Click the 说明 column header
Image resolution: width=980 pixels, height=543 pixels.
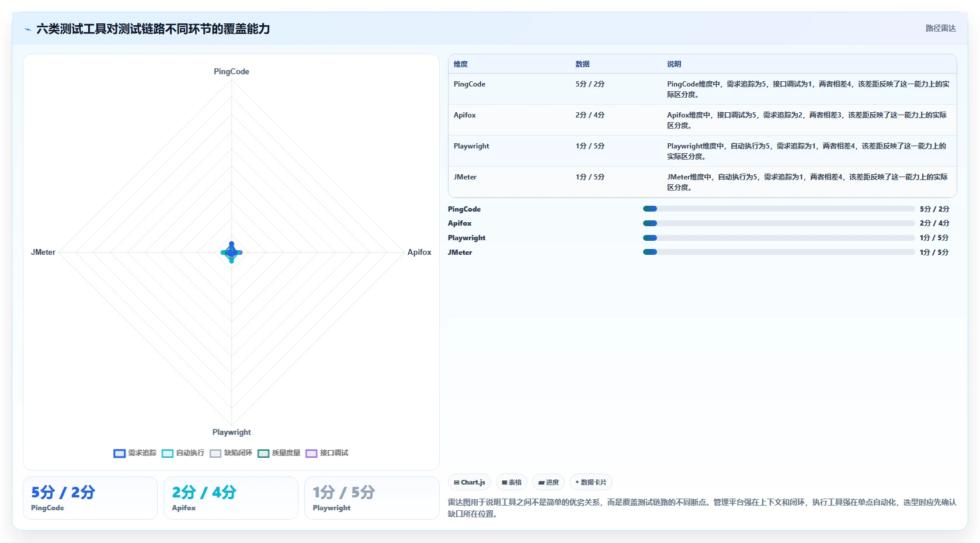pyautogui.click(x=674, y=64)
